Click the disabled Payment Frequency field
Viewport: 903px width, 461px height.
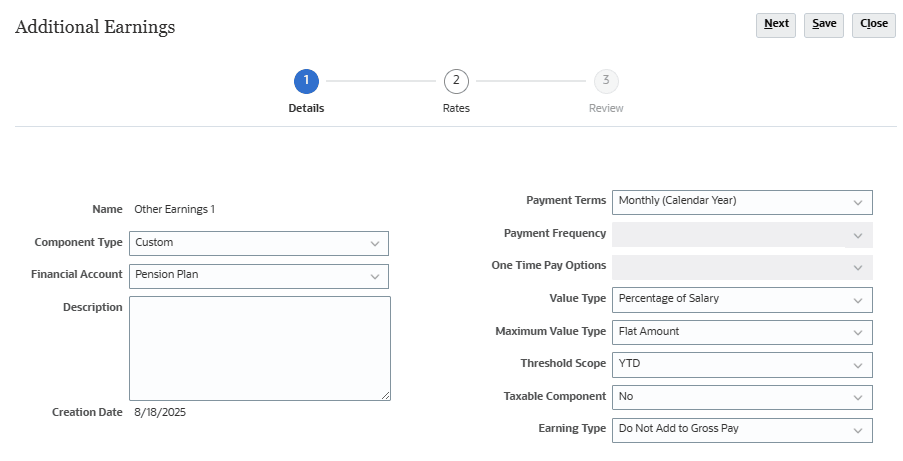[742, 235]
